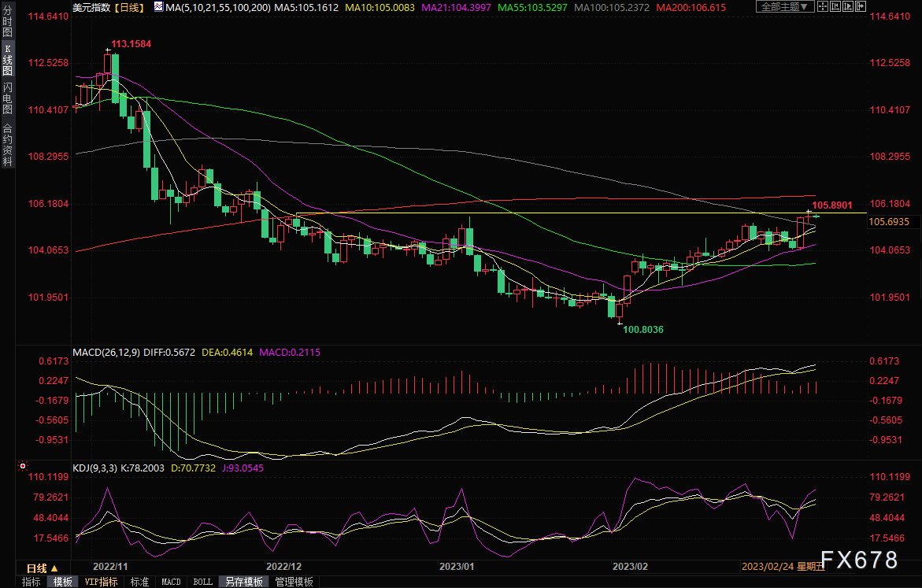Viewport: 922px width, 588px height.
Task: Click the 100.8036 low price marker
Action: tap(643, 330)
